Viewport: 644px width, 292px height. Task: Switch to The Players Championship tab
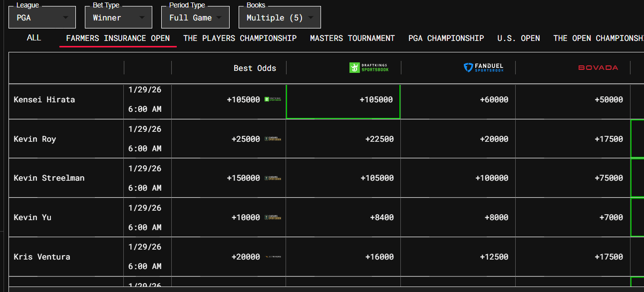coord(240,38)
